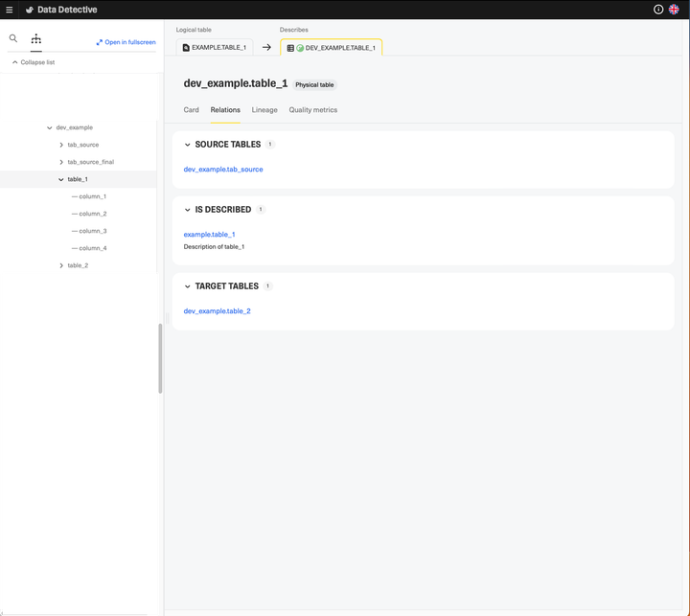690x616 pixels.
Task: Click the logical table document icon
Action: tap(186, 48)
